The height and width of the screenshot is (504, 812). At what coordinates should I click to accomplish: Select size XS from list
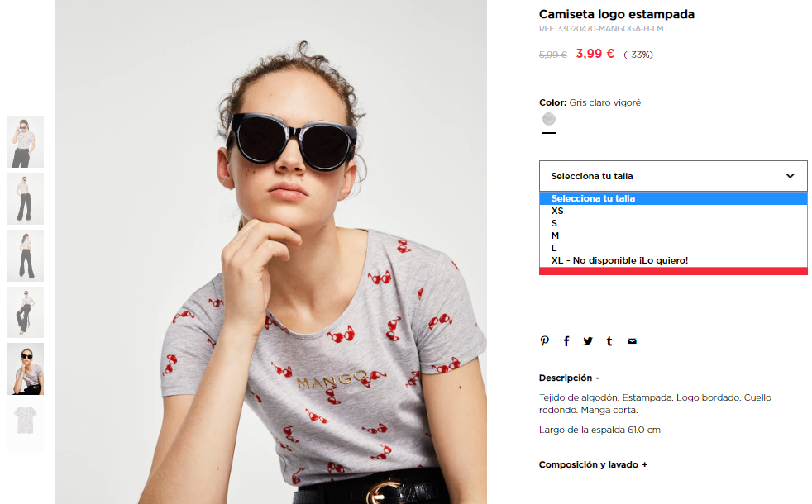pos(673,211)
